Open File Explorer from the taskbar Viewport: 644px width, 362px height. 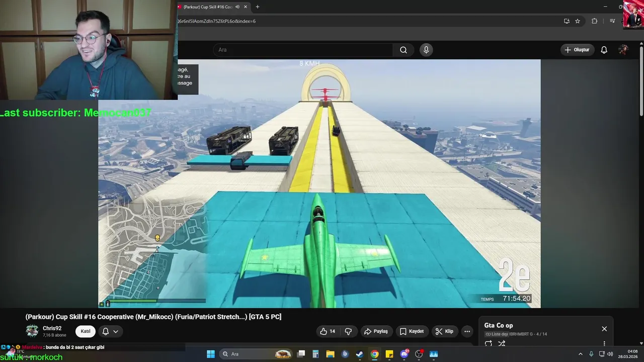point(330,354)
